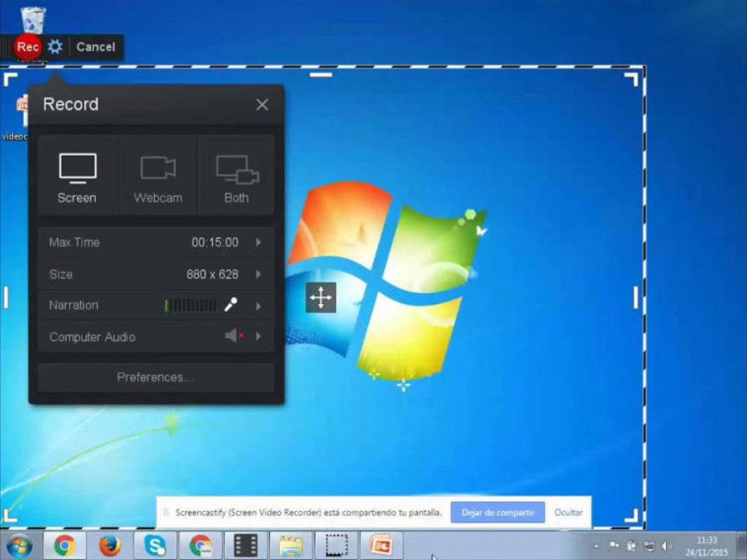Screen dimensions: 747x560
Task: Toggle muted computer audio speaker icon
Action: tap(234, 335)
